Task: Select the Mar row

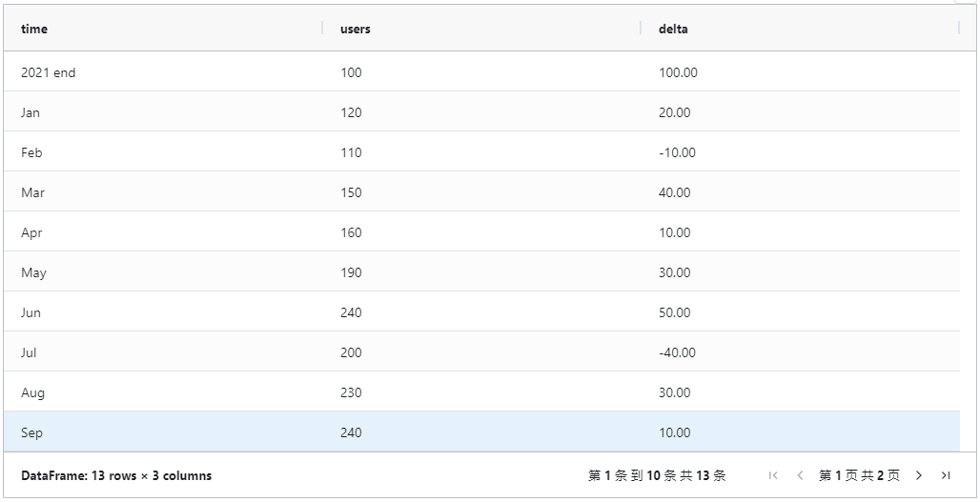Action: (32, 192)
